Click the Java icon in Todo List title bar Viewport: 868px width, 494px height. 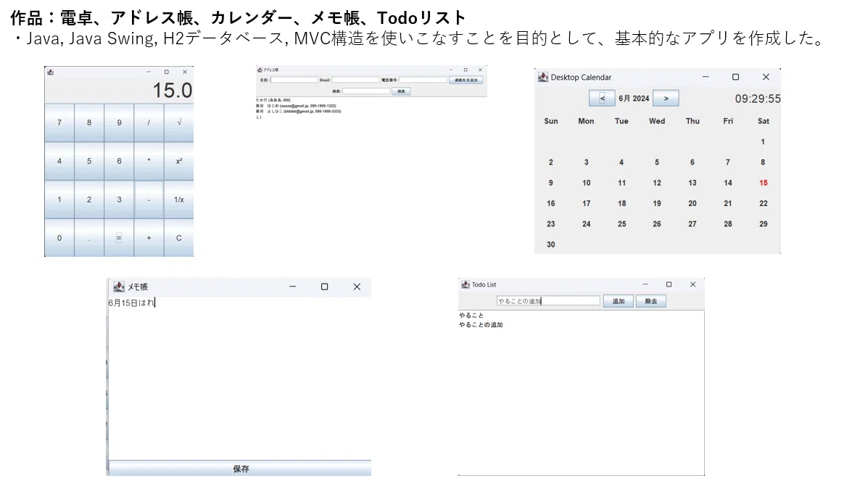coord(465,284)
